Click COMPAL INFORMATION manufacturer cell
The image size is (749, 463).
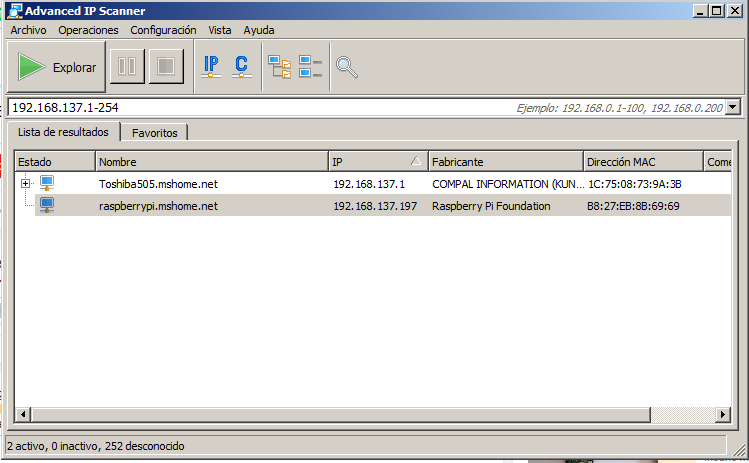tap(508, 184)
